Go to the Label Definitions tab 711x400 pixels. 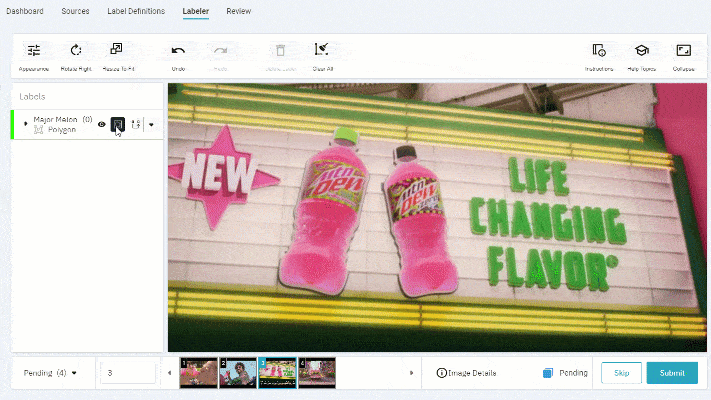(136, 11)
